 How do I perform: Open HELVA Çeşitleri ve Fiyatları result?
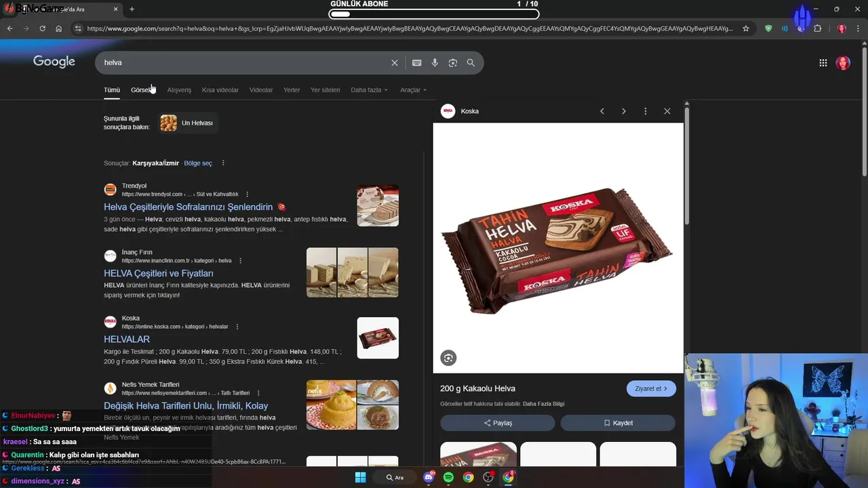click(159, 273)
